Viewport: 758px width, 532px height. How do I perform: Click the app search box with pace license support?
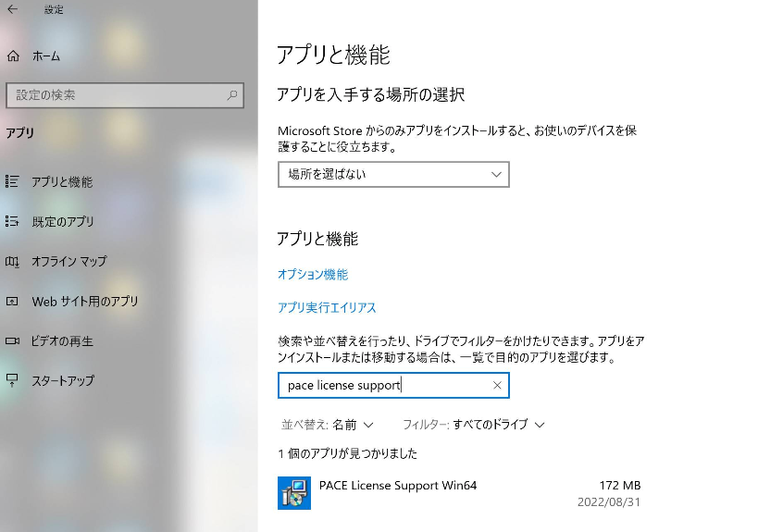(393, 385)
